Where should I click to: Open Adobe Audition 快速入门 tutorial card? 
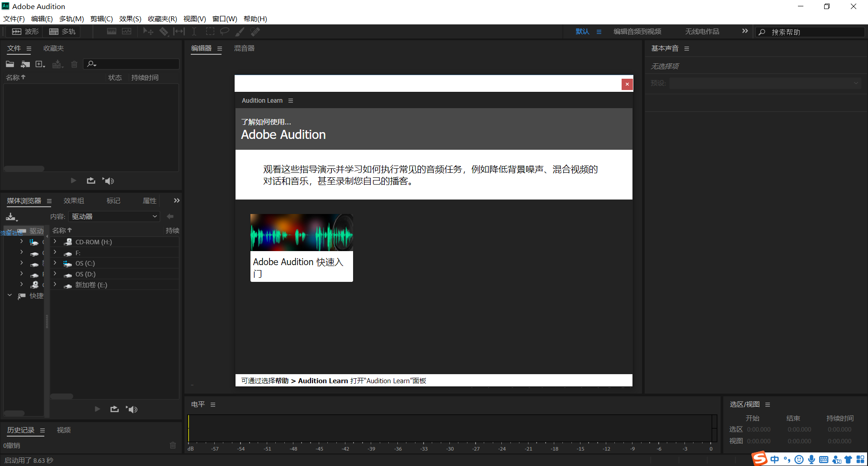(302, 248)
